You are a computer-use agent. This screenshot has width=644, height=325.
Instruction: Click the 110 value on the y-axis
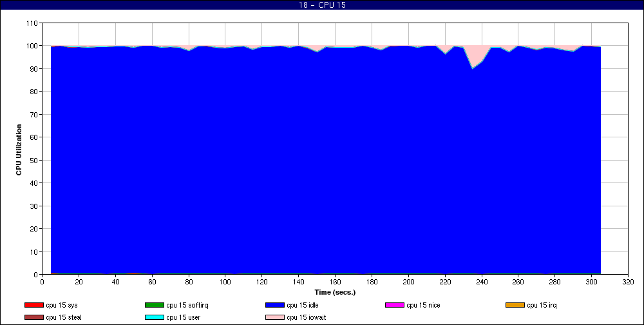[33, 23]
